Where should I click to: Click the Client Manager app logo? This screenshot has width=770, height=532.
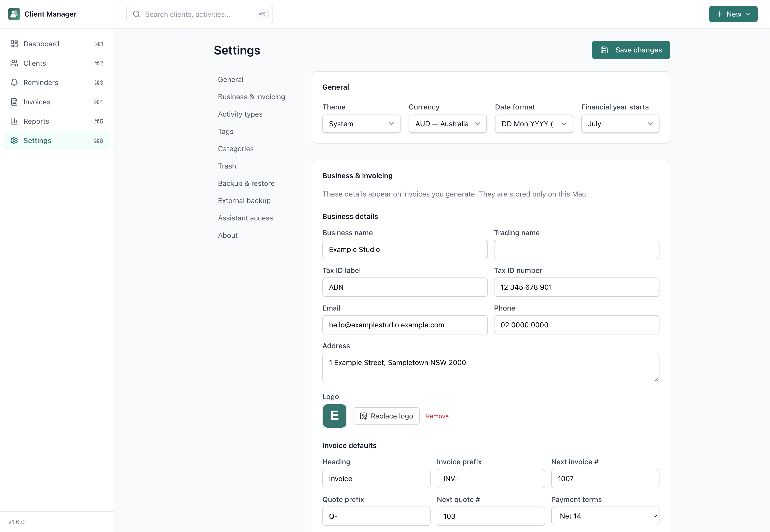14,14
